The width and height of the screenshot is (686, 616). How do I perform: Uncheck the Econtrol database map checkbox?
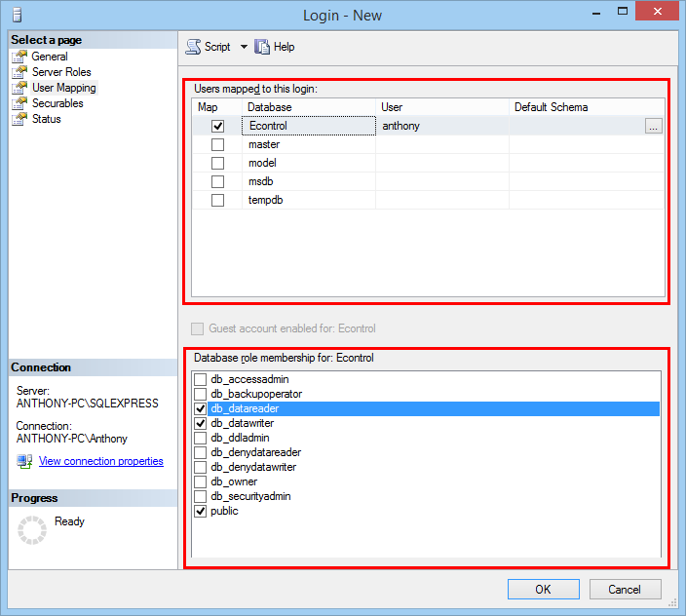217,126
